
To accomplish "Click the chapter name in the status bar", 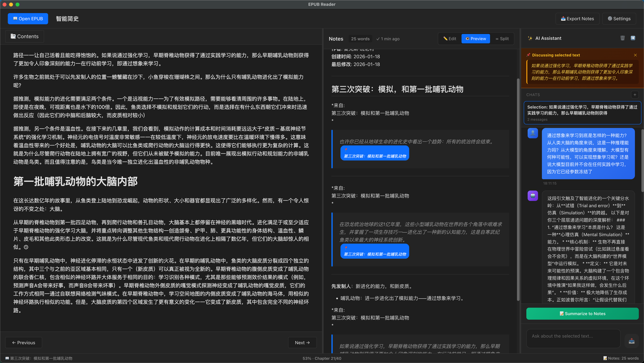I will [39, 358].
